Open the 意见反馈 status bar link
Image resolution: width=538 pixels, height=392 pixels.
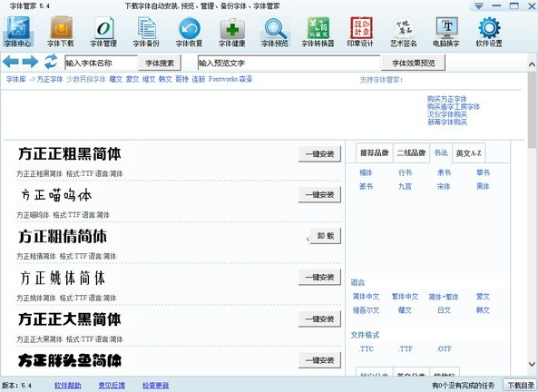coord(112,386)
